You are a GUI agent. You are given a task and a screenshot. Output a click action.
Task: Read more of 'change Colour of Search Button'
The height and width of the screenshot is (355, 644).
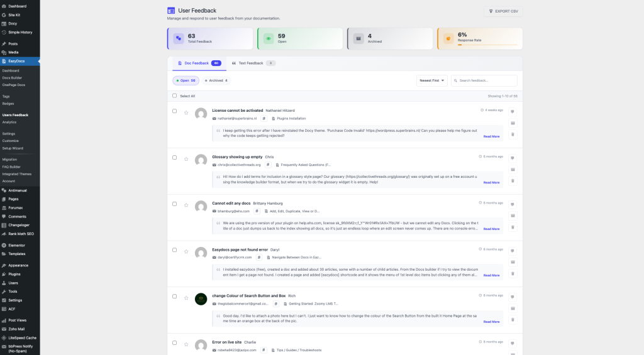tap(491, 322)
